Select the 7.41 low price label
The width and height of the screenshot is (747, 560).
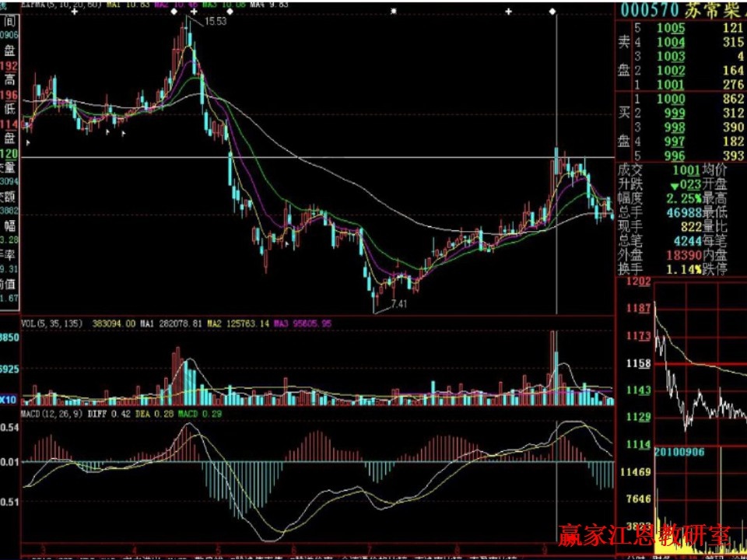[x=398, y=304]
